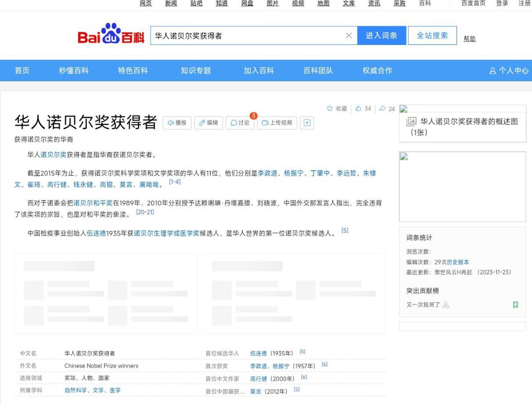Click the 编辑 edit button
The image size is (532, 405).
[208, 123]
